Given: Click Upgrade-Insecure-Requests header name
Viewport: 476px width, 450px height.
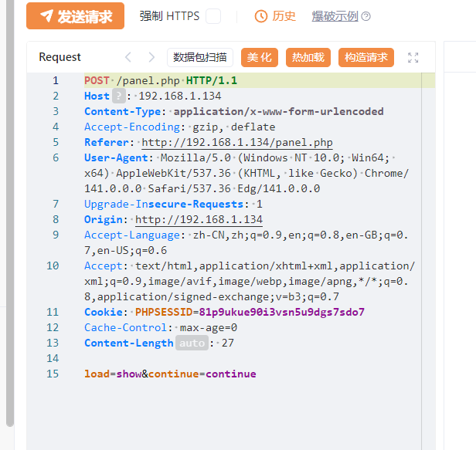Looking at the screenshot, I should (x=164, y=204).
